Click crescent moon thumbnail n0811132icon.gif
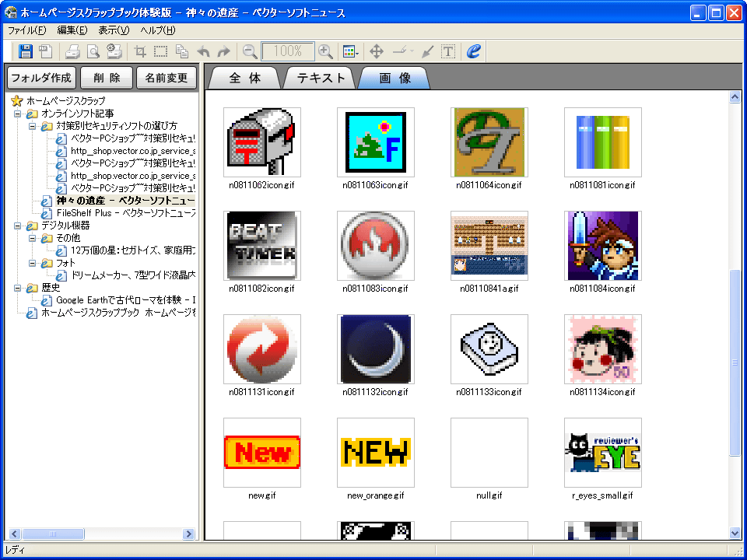The width and height of the screenshot is (747, 560). click(x=375, y=349)
